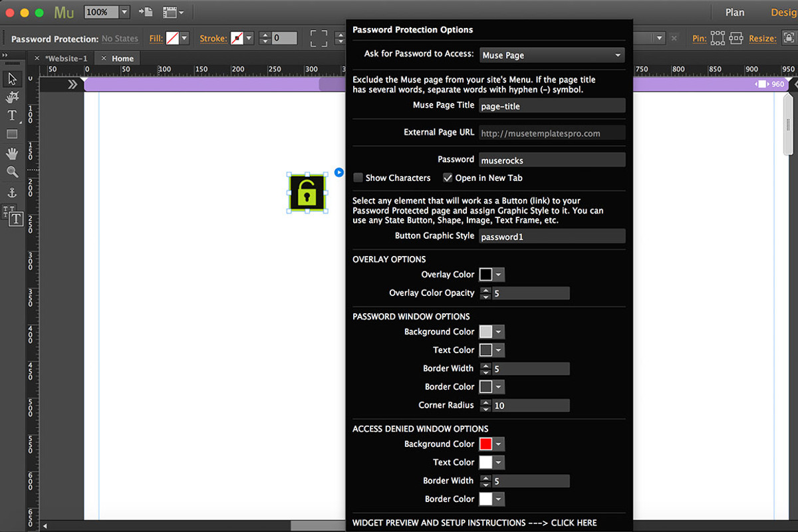This screenshot has height=532, width=798.
Task: Close the Home tab
Action: 104,59
